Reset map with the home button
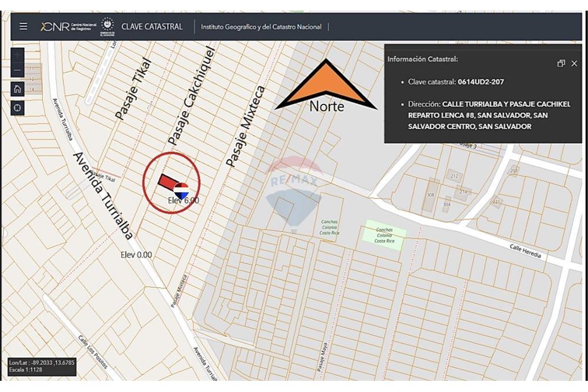This screenshot has height=392, width=588. point(18,89)
